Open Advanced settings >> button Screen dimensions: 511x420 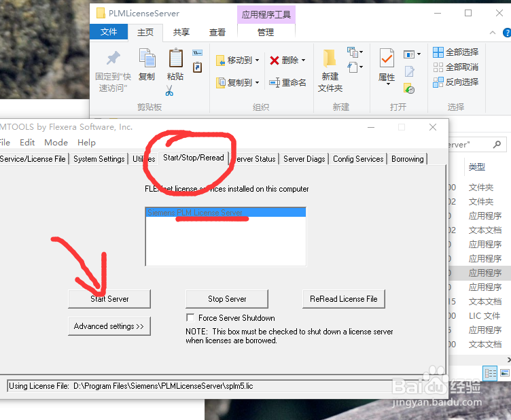point(109,326)
